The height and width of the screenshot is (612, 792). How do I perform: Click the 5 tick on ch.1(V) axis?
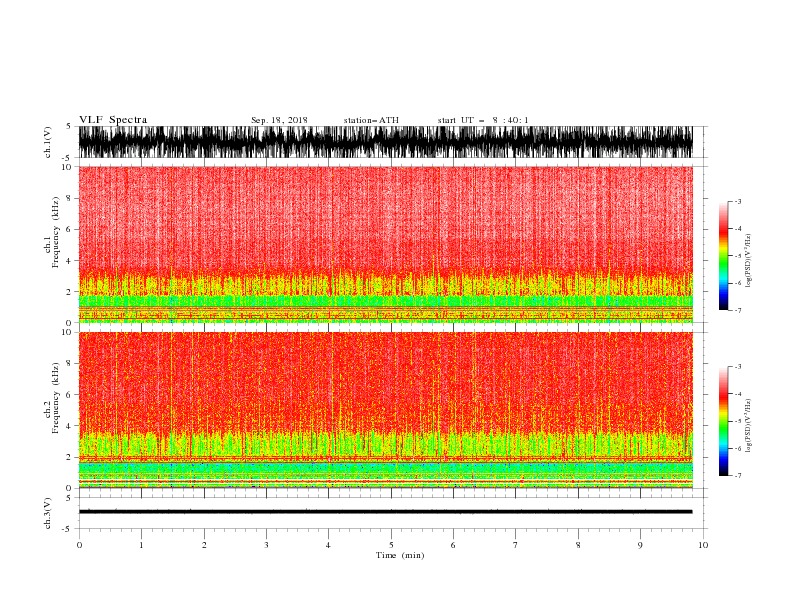69,126
